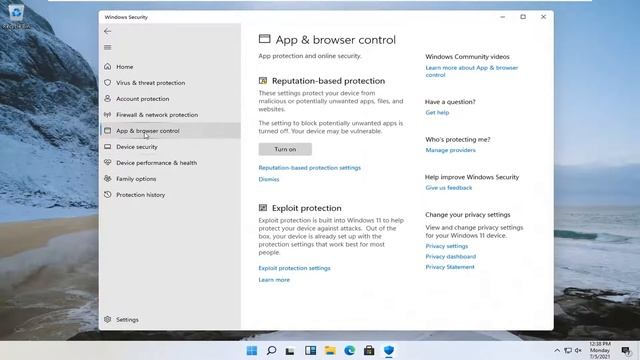Click the Home house icon

(107, 67)
